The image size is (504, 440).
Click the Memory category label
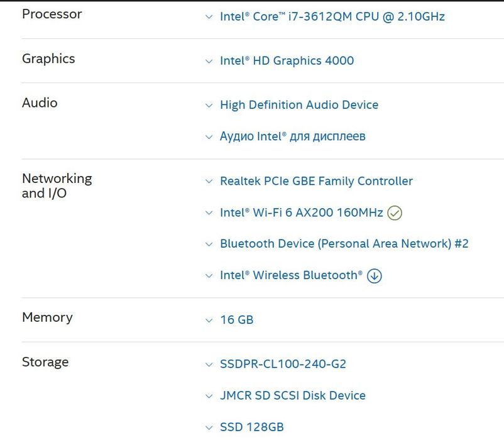click(47, 317)
